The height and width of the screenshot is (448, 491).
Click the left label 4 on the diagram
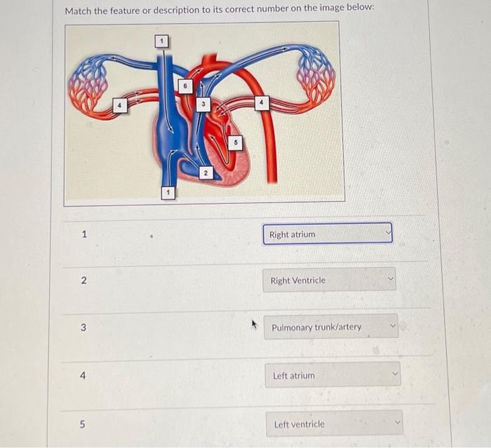[x=120, y=105]
